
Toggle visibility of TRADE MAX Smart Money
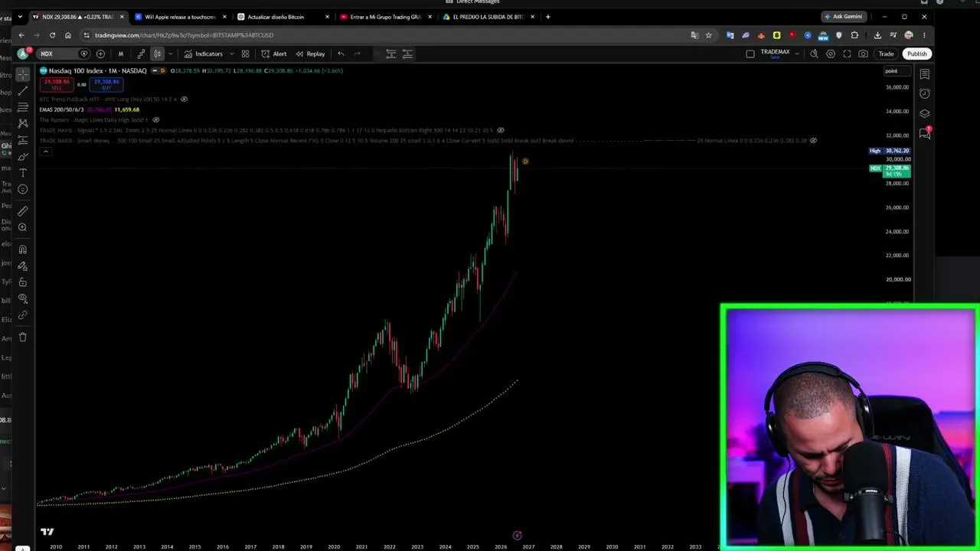(814, 141)
